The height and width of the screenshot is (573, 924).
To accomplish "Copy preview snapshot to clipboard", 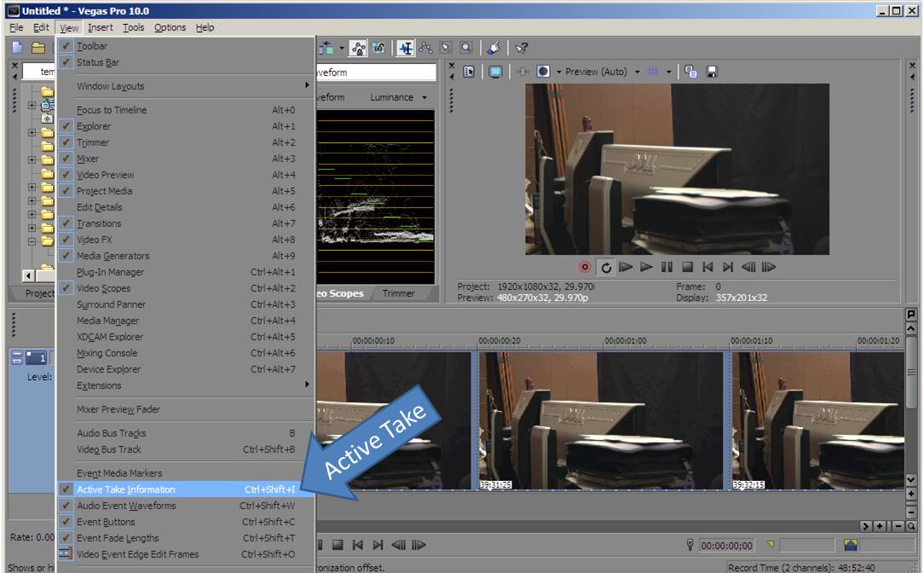I will click(x=690, y=72).
